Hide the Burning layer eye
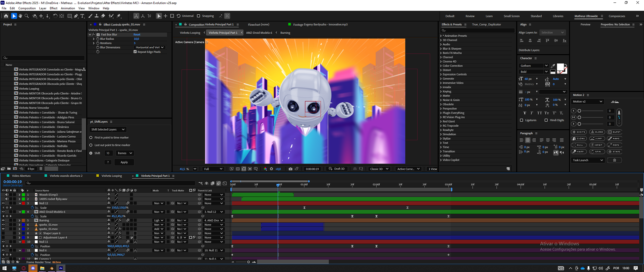This screenshot has height=272, width=644. click(x=3, y=220)
